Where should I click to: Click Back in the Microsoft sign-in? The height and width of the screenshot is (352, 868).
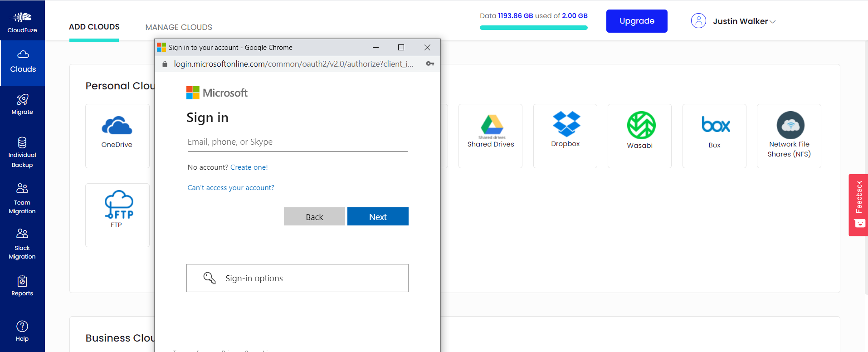[314, 216]
